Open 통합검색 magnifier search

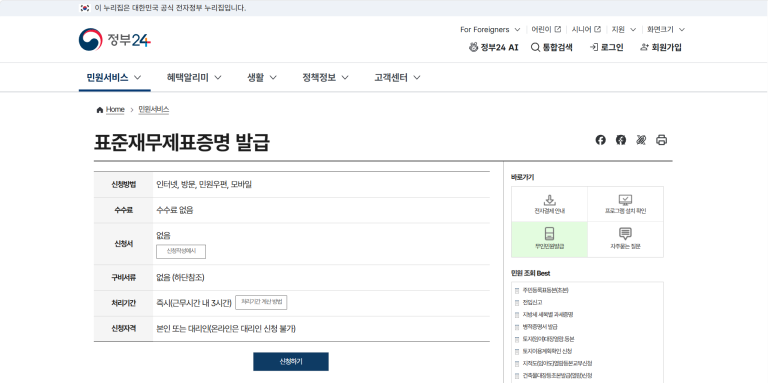click(x=552, y=48)
